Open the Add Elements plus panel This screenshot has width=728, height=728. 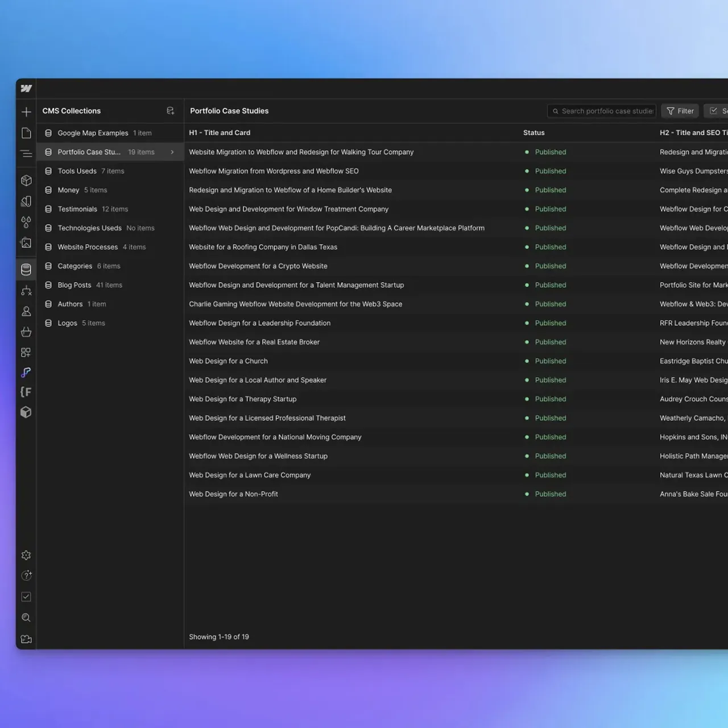pos(26,112)
